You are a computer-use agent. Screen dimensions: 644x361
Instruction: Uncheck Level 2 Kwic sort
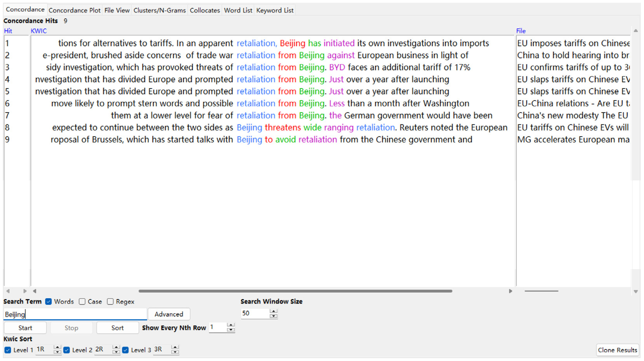pos(67,350)
